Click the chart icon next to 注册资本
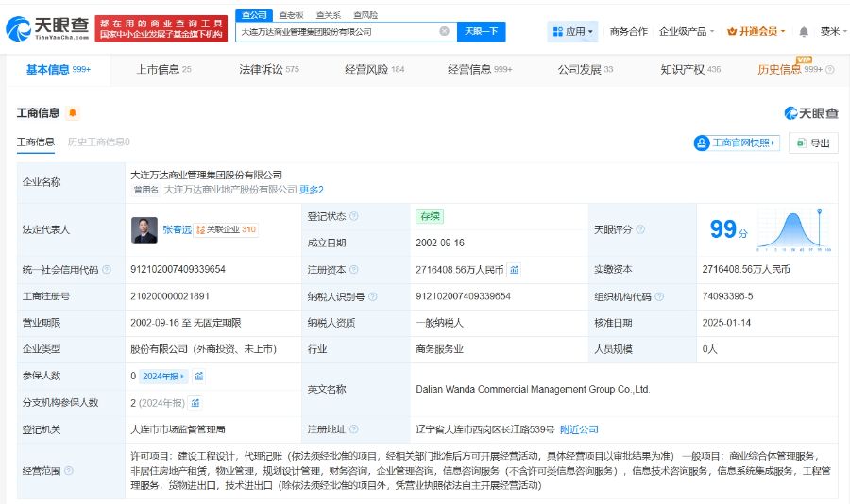This screenshot has height=504, width=850. coord(515,270)
